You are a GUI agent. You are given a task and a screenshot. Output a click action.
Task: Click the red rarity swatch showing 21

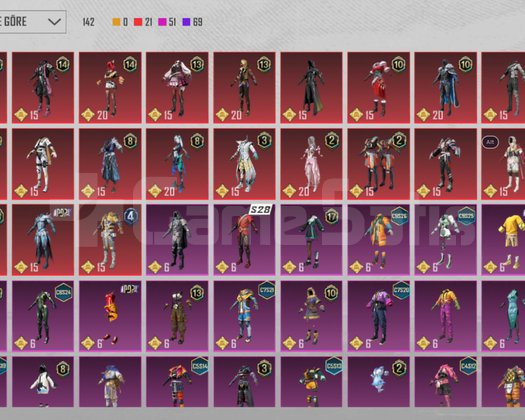pos(138,22)
